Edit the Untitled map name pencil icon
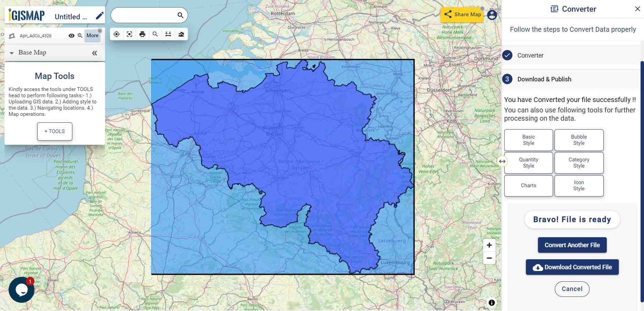644x311 pixels. tap(100, 16)
